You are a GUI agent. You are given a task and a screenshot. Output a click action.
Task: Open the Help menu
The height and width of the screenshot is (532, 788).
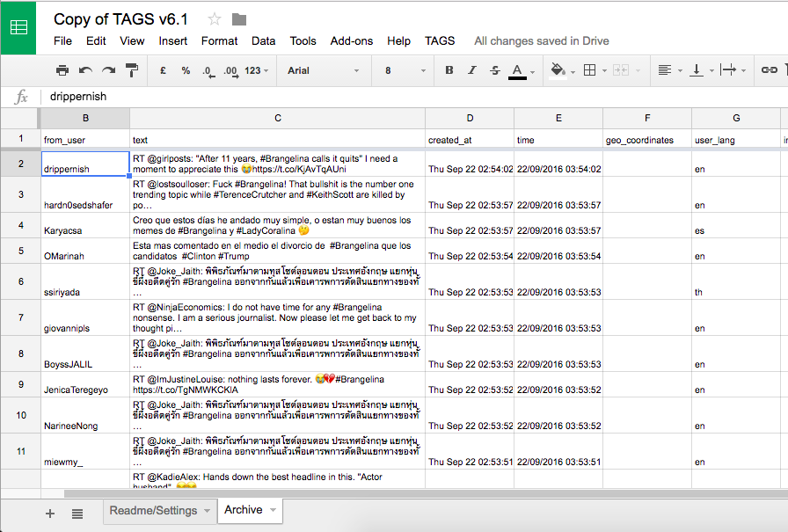tap(398, 41)
